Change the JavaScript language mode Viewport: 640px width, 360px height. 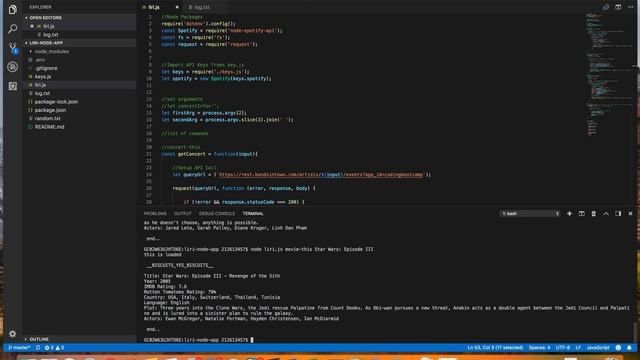[598, 348]
